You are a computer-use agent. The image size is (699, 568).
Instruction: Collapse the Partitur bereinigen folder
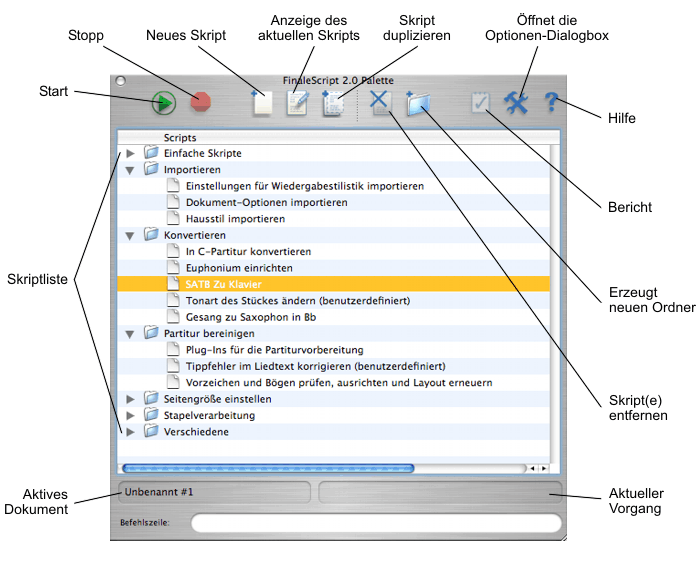[130, 334]
